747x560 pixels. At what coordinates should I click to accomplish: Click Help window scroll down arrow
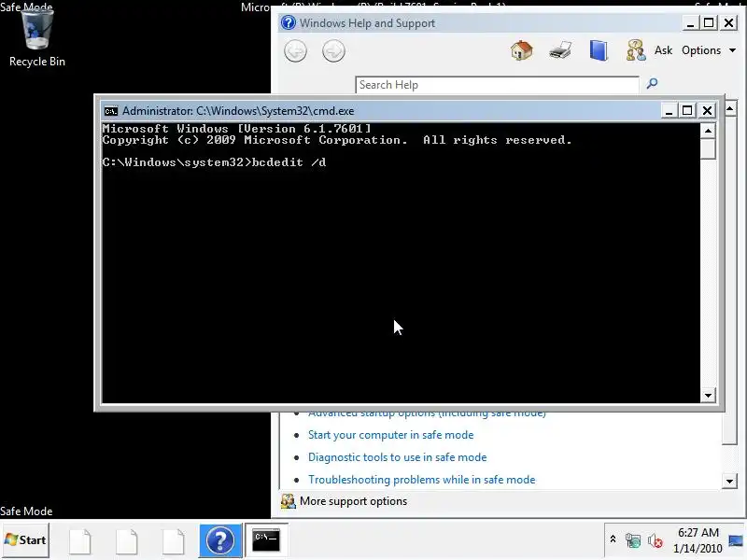pyautogui.click(x=730, y=481)
